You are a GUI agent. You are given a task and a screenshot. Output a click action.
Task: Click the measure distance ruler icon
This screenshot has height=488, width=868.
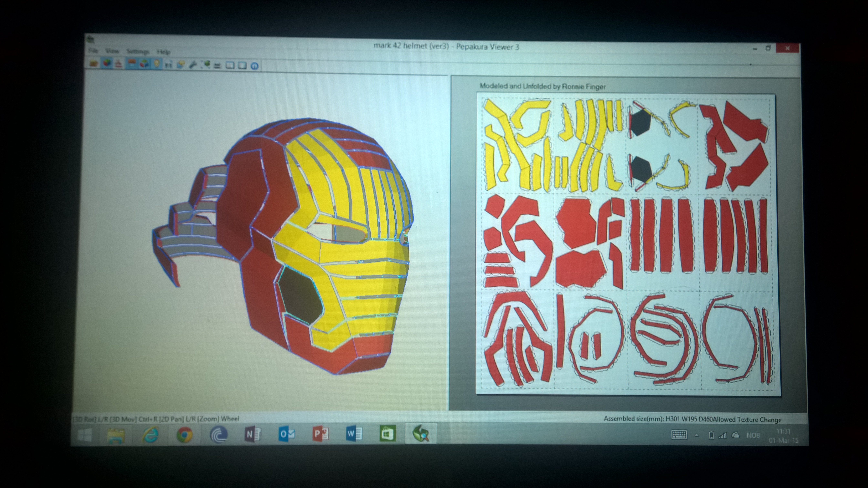tap(168, 64)
